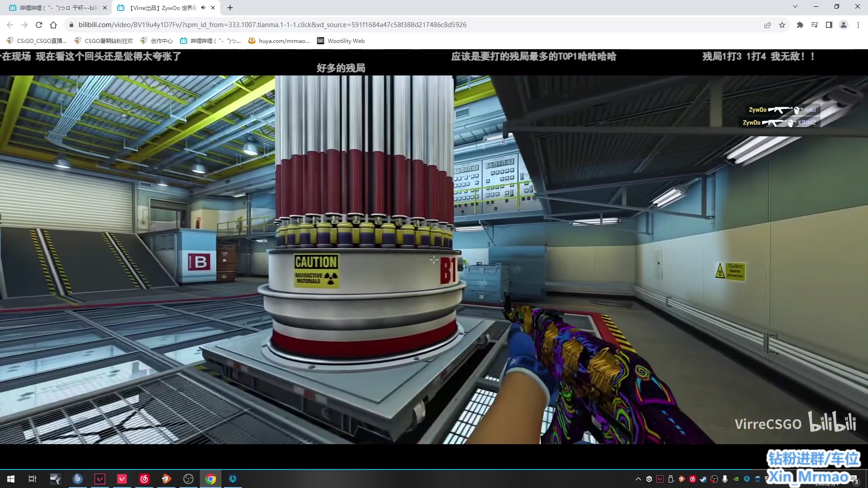868x488 pixels.
Task: Open the power hexagon tray icon
Action: tap(649, 479)
